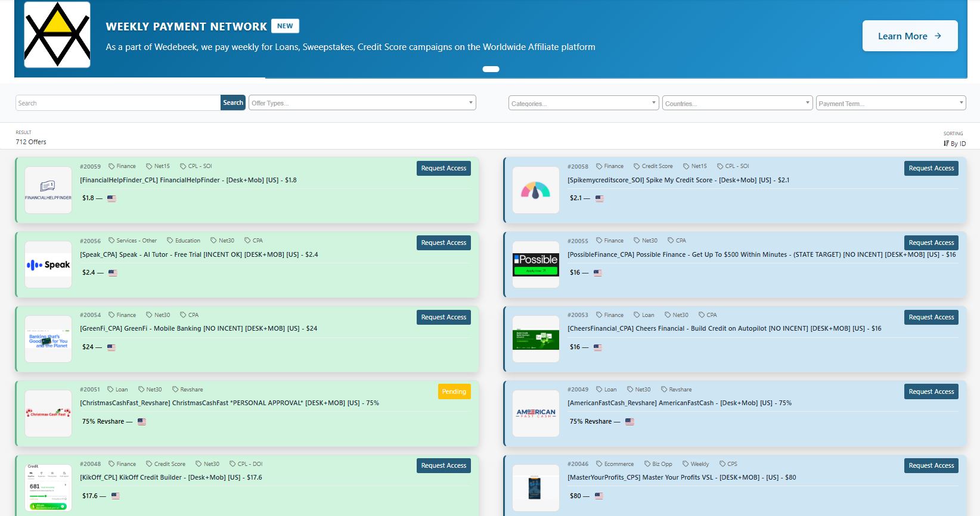Screen dimensions: 980x516
Task: Open the Cheers Financial thumbnail
Action: (536, 339)
